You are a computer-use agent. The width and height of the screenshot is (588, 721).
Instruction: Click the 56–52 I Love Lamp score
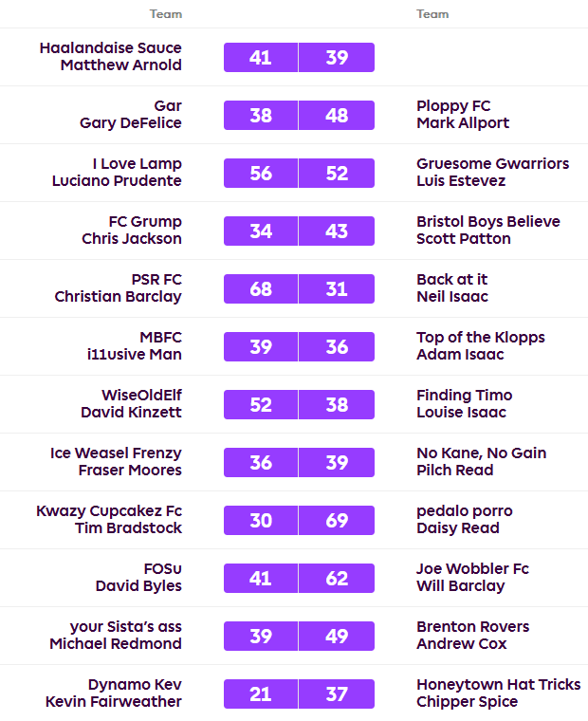[x=299, y=173]
